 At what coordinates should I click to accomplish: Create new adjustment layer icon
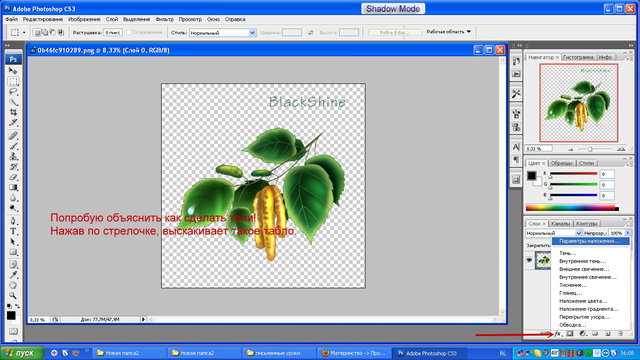[x=582, y=334]
